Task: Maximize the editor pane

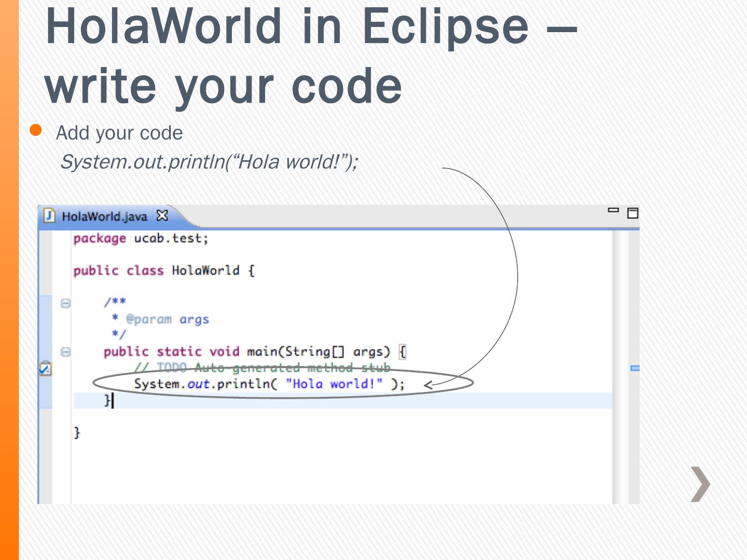Action: [x=633, y=213]
